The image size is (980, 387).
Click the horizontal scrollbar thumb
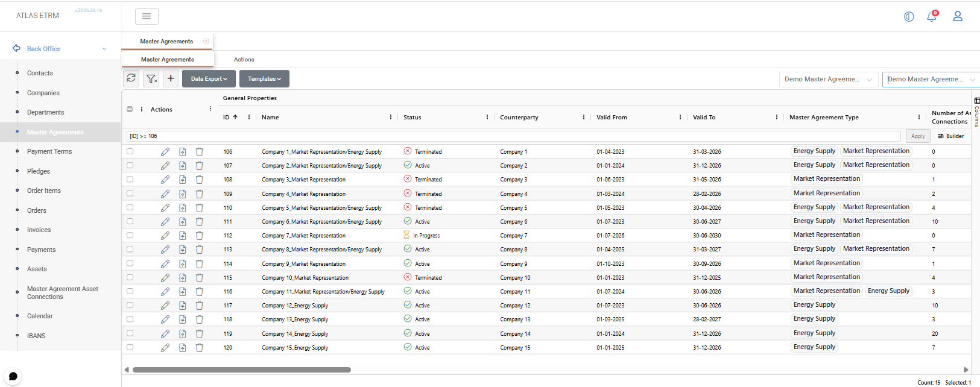(242, 370)
